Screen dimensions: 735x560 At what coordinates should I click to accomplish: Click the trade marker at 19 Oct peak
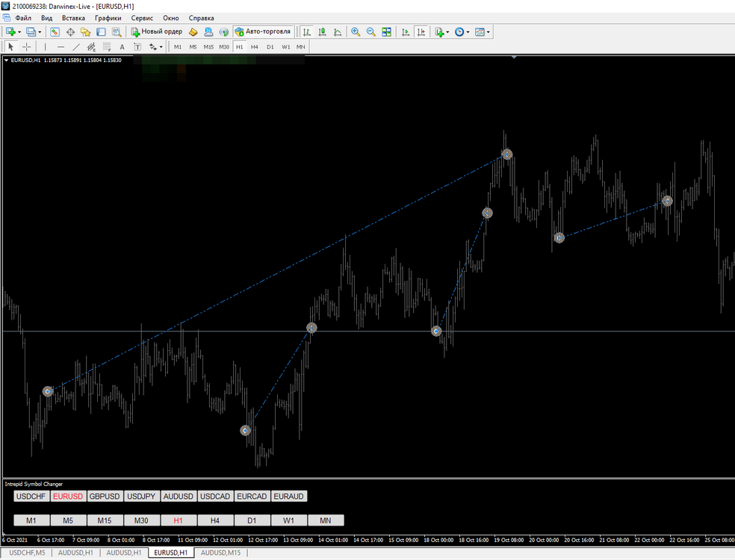coord(506,154)
